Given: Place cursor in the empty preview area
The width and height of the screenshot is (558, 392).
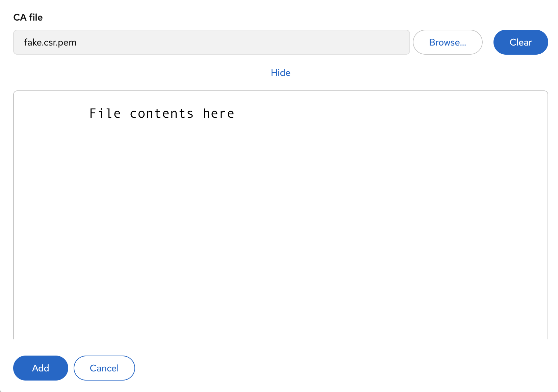Looking at the screenshot, I should click(x=280, y=236).
